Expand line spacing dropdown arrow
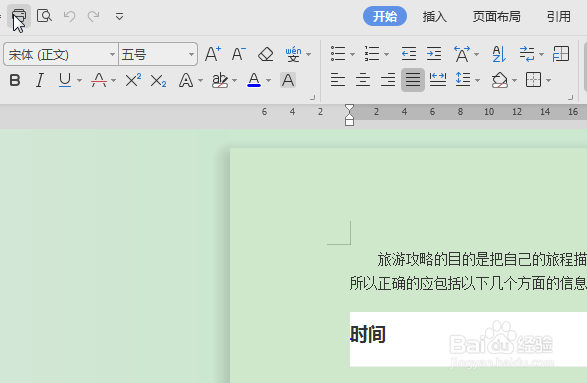 (x=477, y=80)
